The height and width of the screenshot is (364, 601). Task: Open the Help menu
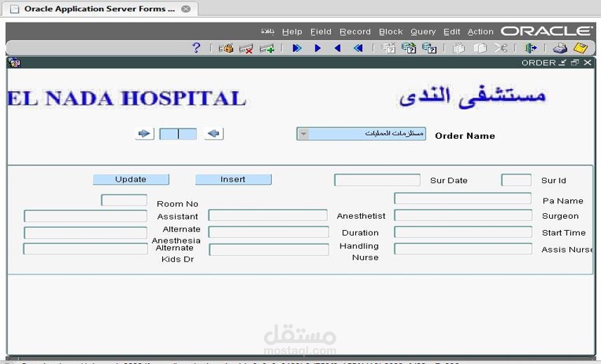click(292, 32)
